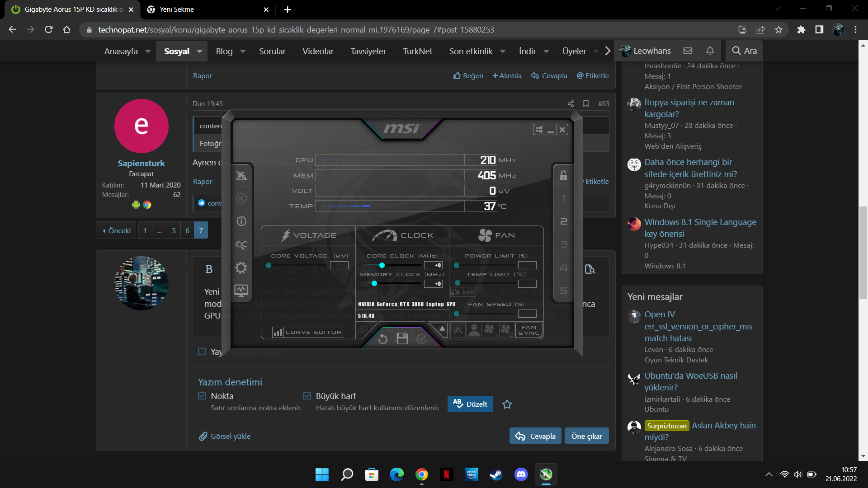Reset settings with the circular arrow icon
The height and width of the screenshot is (488, 868).
tap(383, 339)
